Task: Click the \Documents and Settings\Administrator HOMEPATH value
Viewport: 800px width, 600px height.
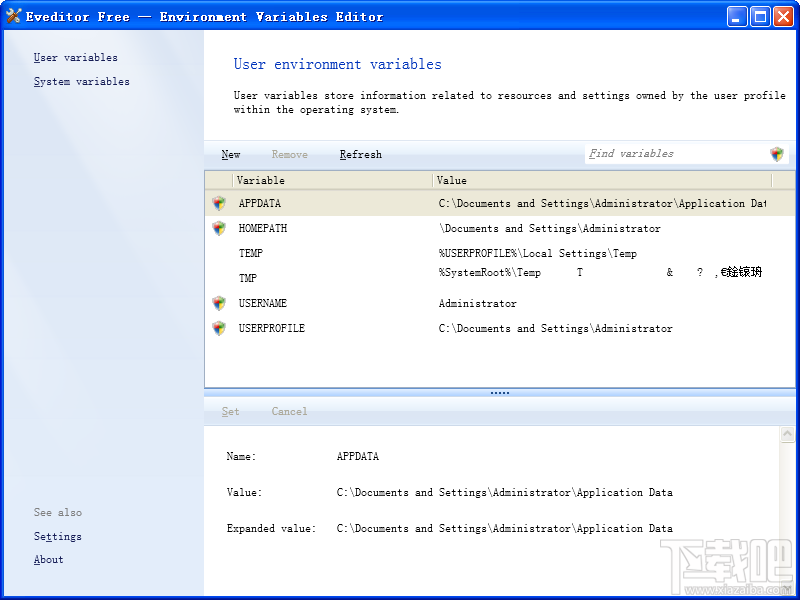Action: (x=549, y=229)
